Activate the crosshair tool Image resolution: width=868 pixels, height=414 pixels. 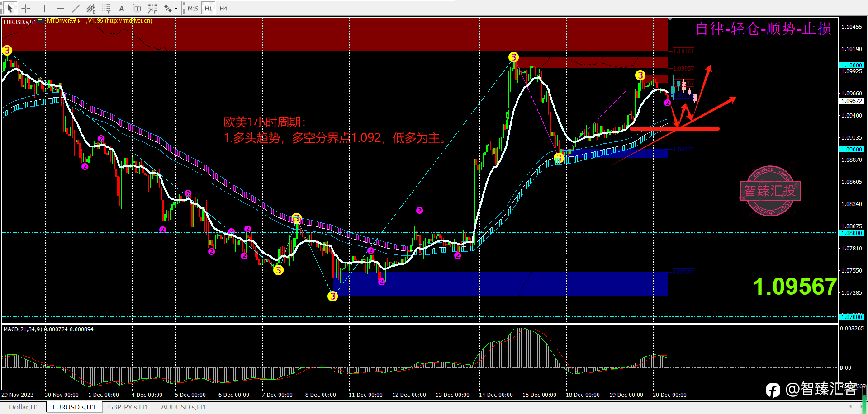tap(26, 8)
